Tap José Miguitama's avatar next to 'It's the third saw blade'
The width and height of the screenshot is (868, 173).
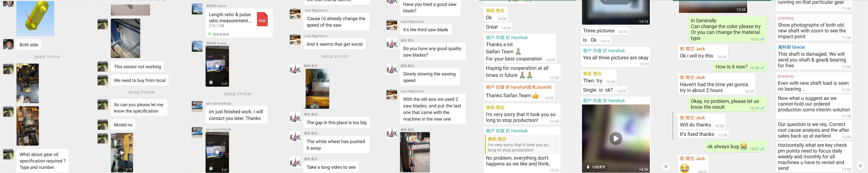tap(392, 25)
